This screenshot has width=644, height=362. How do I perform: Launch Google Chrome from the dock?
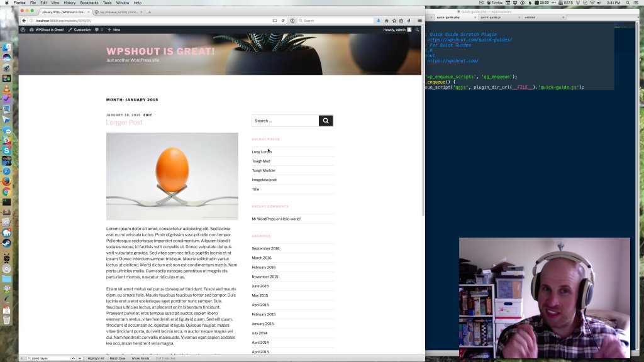6,192
